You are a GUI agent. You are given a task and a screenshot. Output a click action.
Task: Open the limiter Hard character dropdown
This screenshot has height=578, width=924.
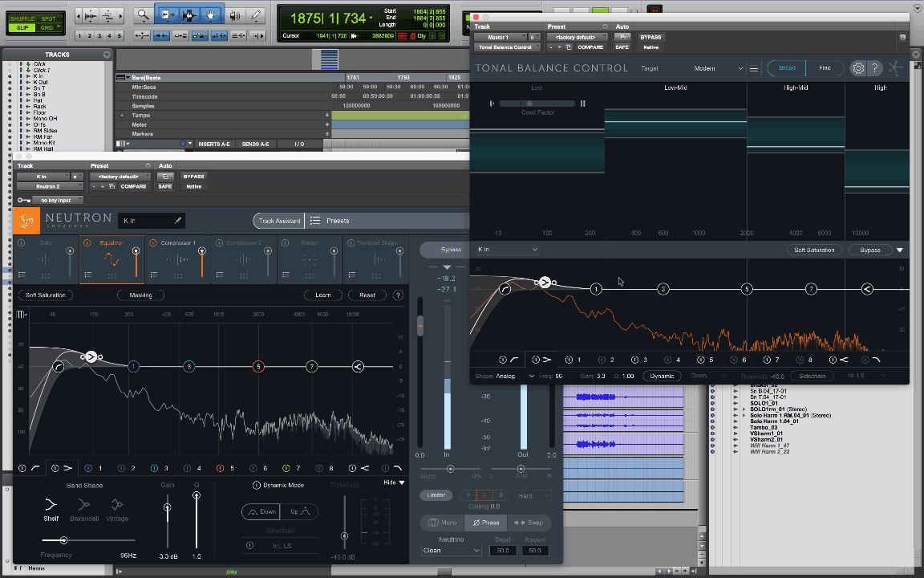(x=533, y=496)
